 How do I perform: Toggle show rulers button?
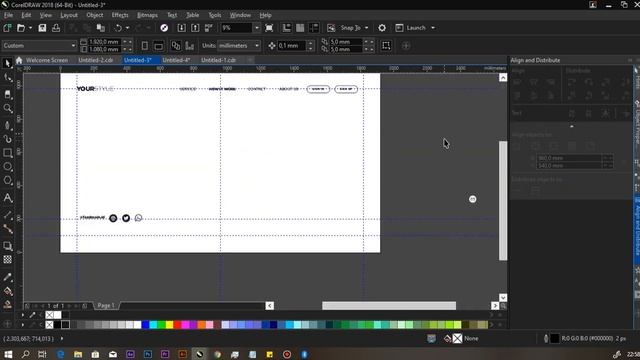pos(287,28)
